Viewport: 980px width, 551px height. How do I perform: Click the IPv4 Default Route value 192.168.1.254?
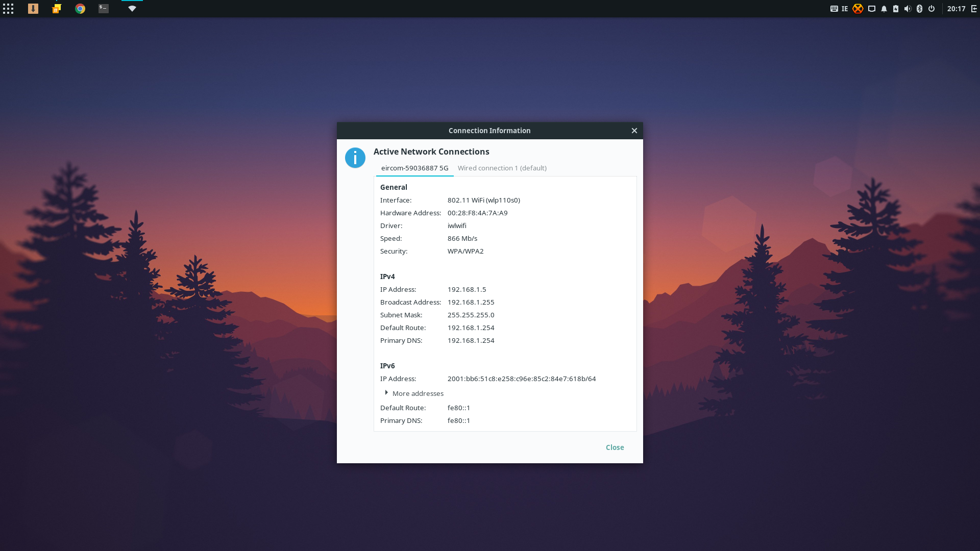click(x=471, y=328)
